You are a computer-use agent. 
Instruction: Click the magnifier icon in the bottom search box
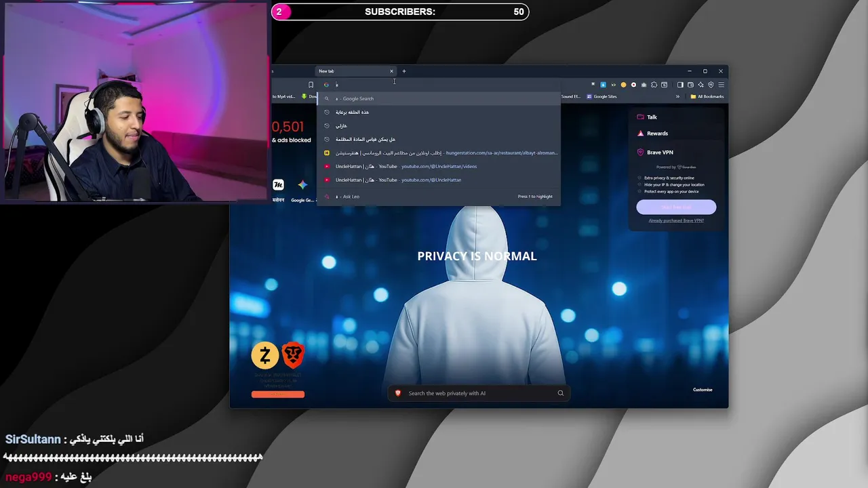click(561, 393)
